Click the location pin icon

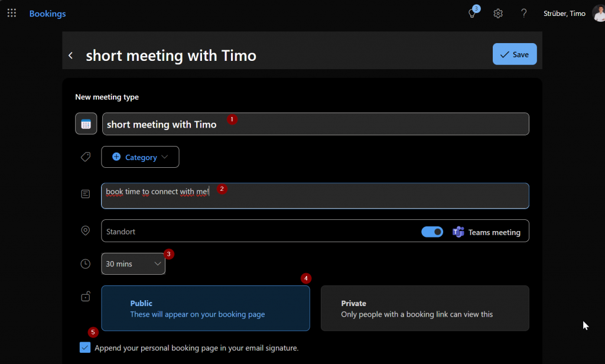[86, 231]
